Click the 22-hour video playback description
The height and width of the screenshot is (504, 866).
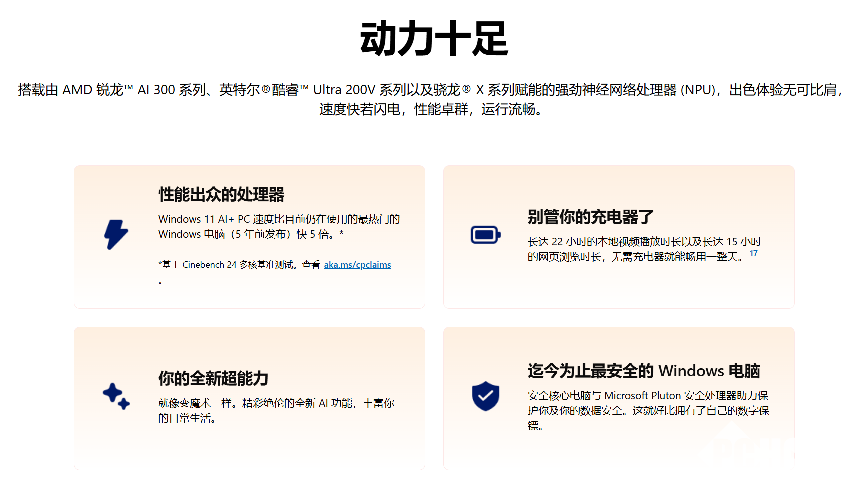[644, 249]
